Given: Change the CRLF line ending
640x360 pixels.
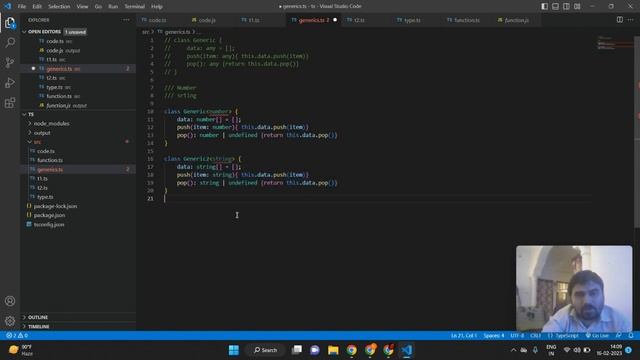Looking at the screenshot, I should click(536, 336).
